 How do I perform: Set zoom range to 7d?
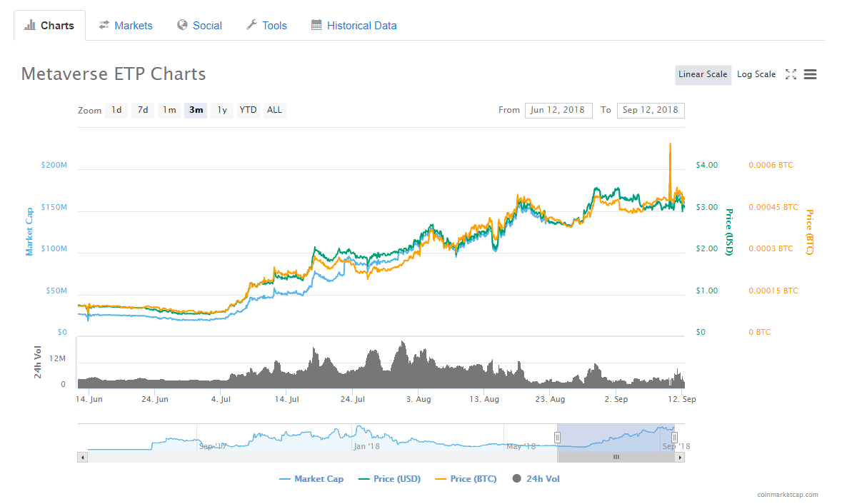[x=143, y=110]
